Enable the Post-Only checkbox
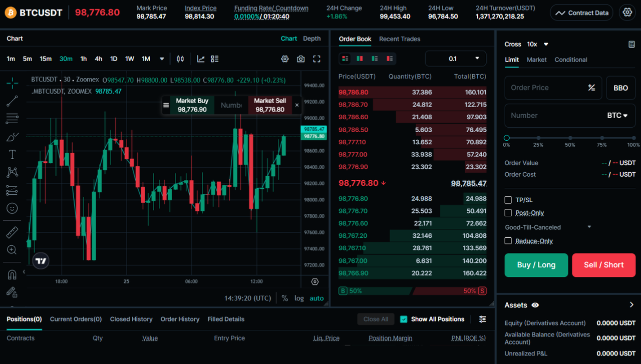Screen dimensions: 641x364 coord(508,213)
